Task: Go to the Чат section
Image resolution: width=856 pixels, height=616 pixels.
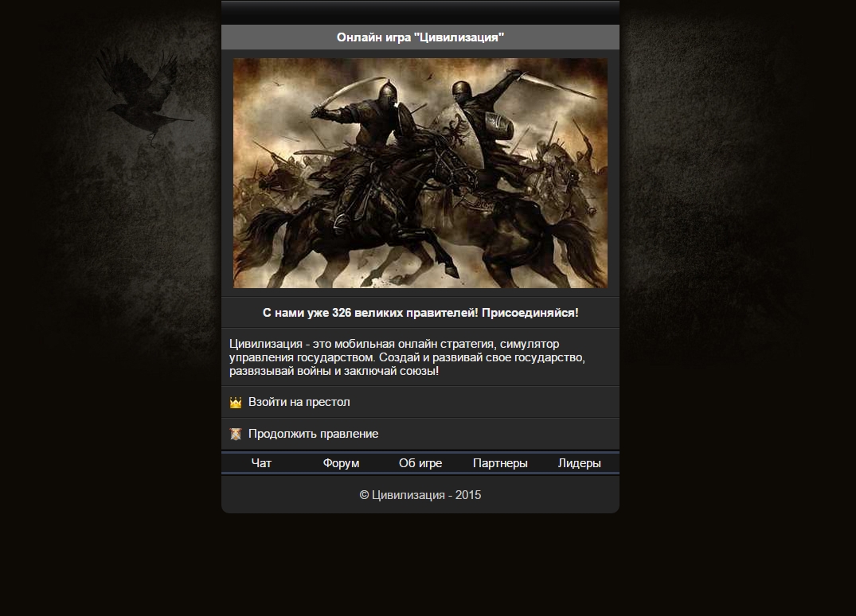Action: [x=261, y=463]
